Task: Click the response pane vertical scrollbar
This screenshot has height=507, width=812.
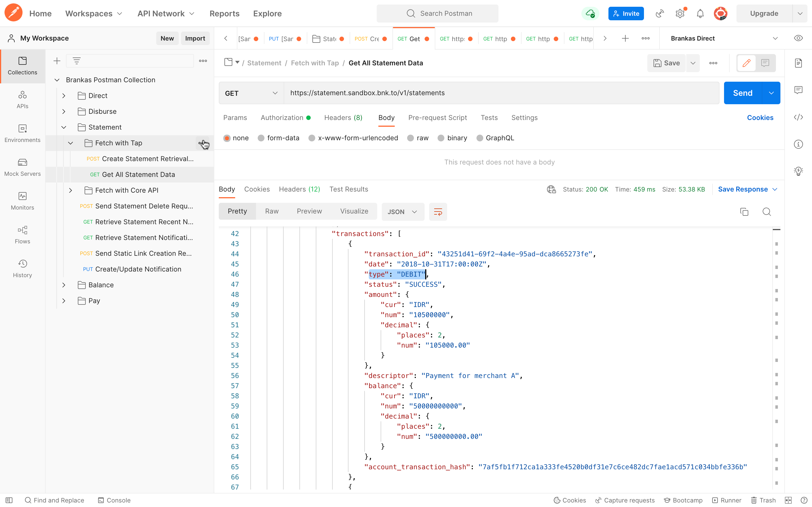Action: (776, 335)
